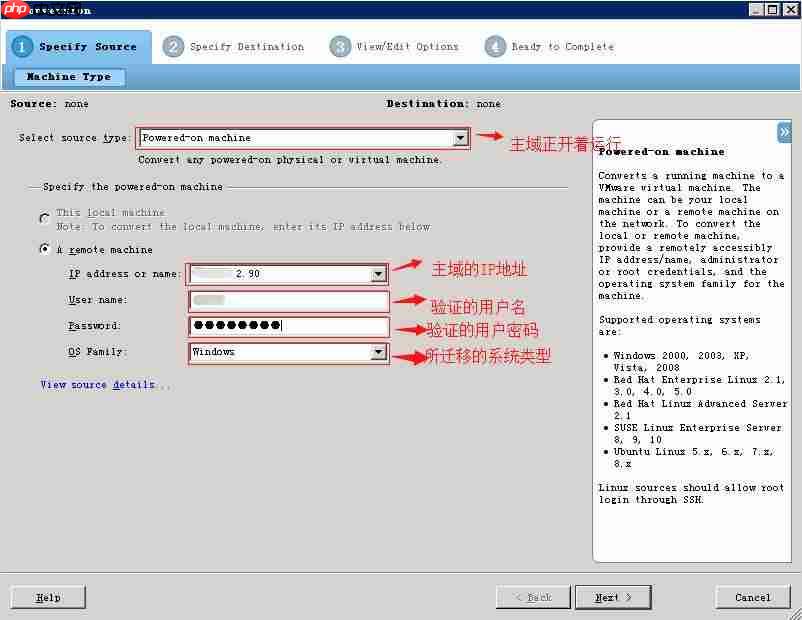
Task: Click the Cancel button
Action: click(x=752, y=596)
